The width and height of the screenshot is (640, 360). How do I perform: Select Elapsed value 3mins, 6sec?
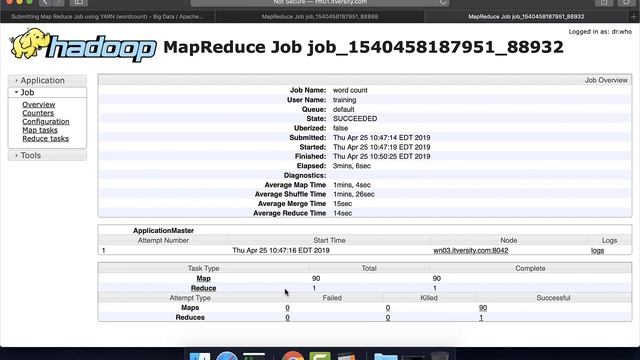click(352, 166)
